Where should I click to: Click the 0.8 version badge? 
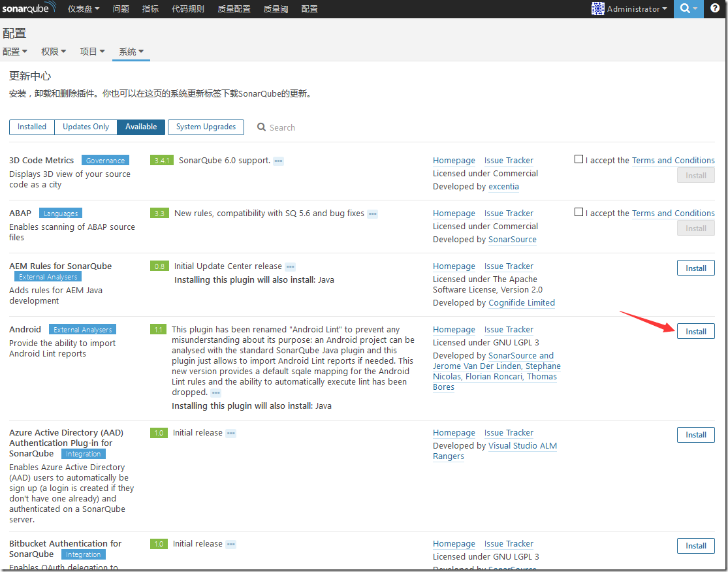[159, 266]
